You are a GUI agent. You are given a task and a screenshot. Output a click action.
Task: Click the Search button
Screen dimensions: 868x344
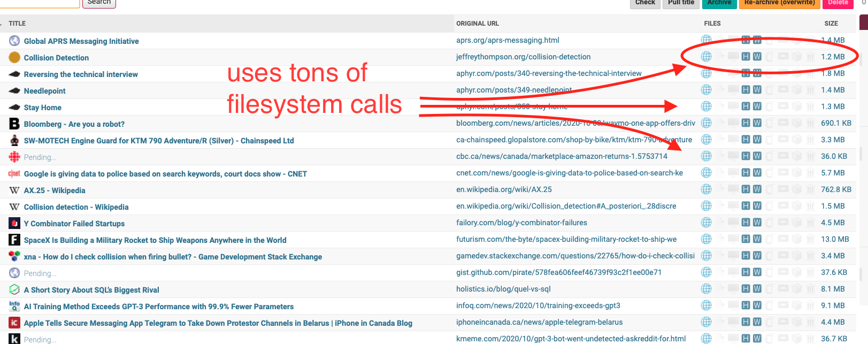point(99,3)
